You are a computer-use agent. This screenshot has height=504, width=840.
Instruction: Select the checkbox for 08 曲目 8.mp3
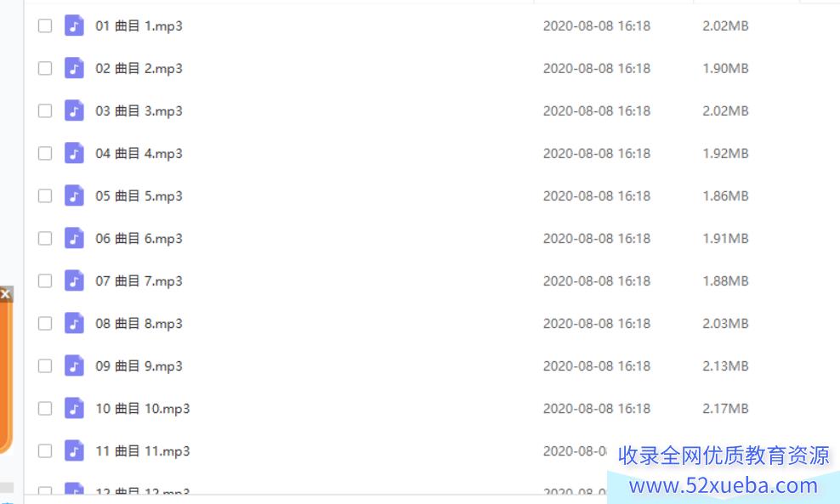(45, 324)
